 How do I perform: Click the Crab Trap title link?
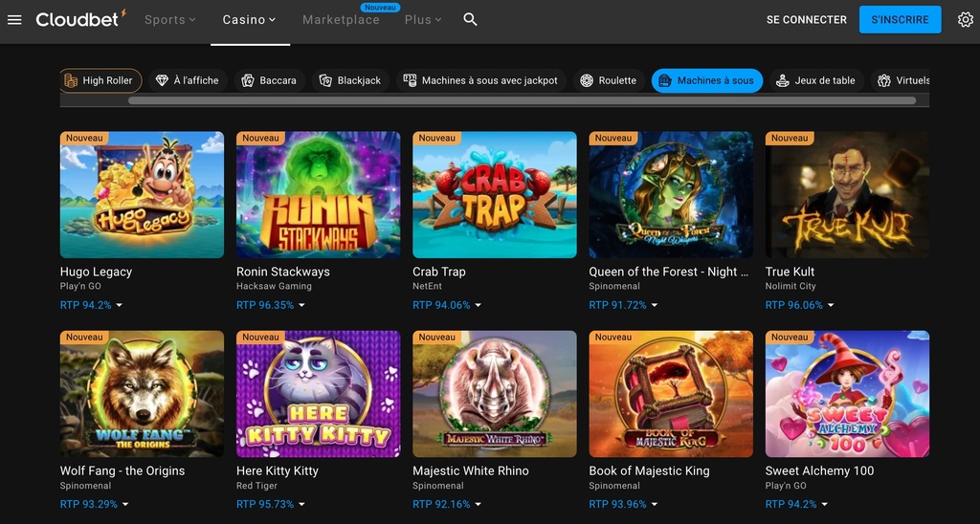(x=438, y=272)
